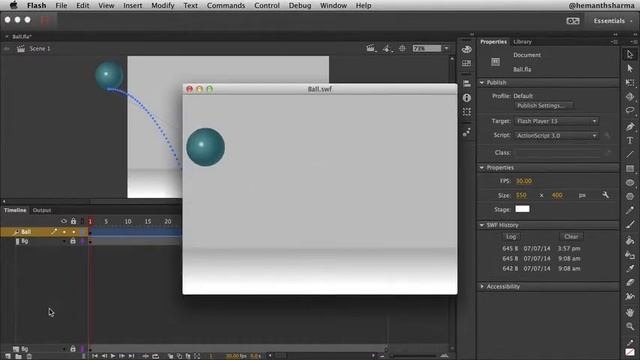Select the Rectangle tool
This screenshot has height=360, width=640.
coord(630,169)
